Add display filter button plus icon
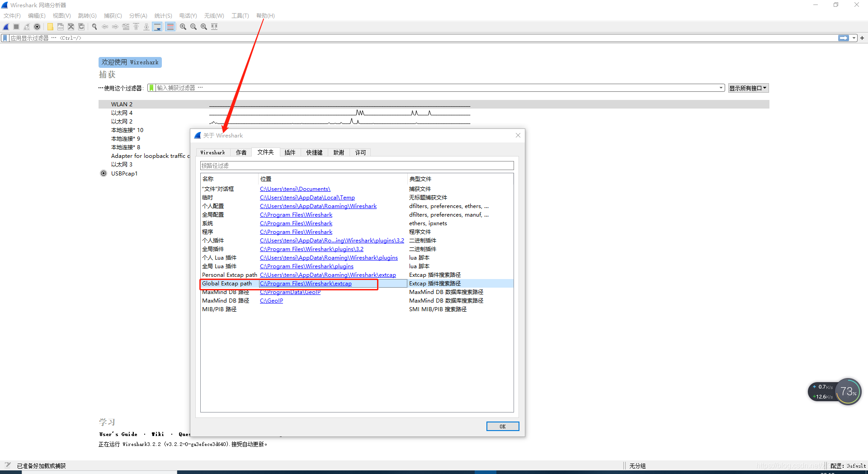The width and height of the screenshot is (868, 474). pyautogui.click(x=862, y=38)
